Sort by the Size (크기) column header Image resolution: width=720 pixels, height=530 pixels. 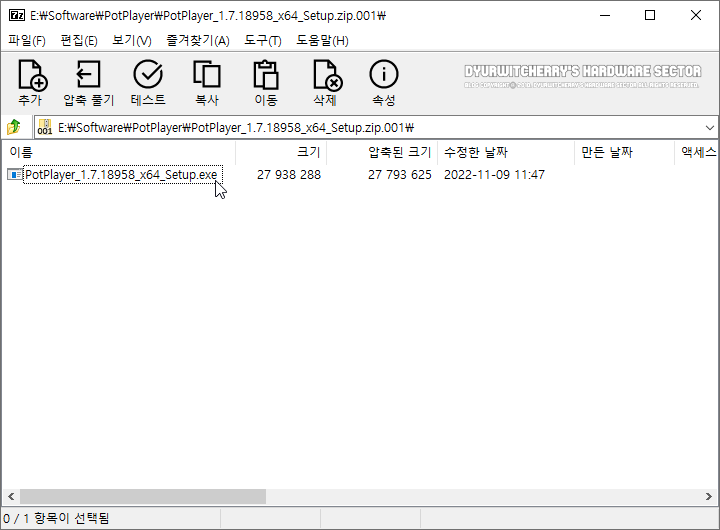click(281, 152)
